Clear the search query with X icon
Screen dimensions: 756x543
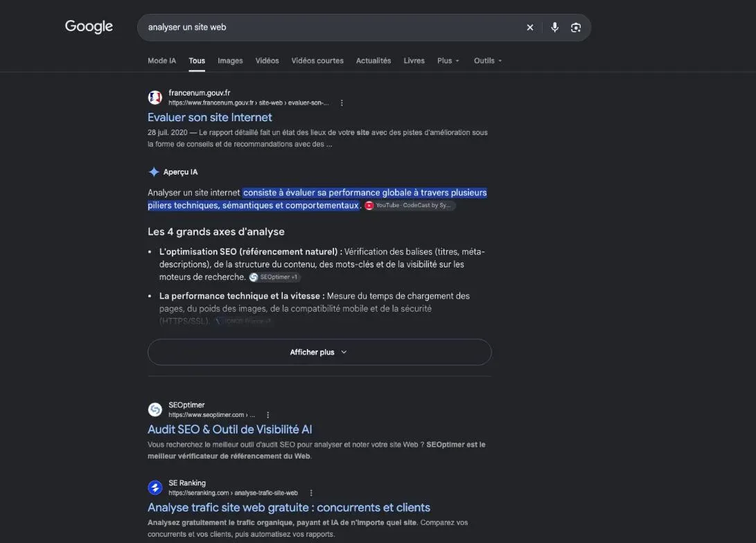(x=530, y=28)
